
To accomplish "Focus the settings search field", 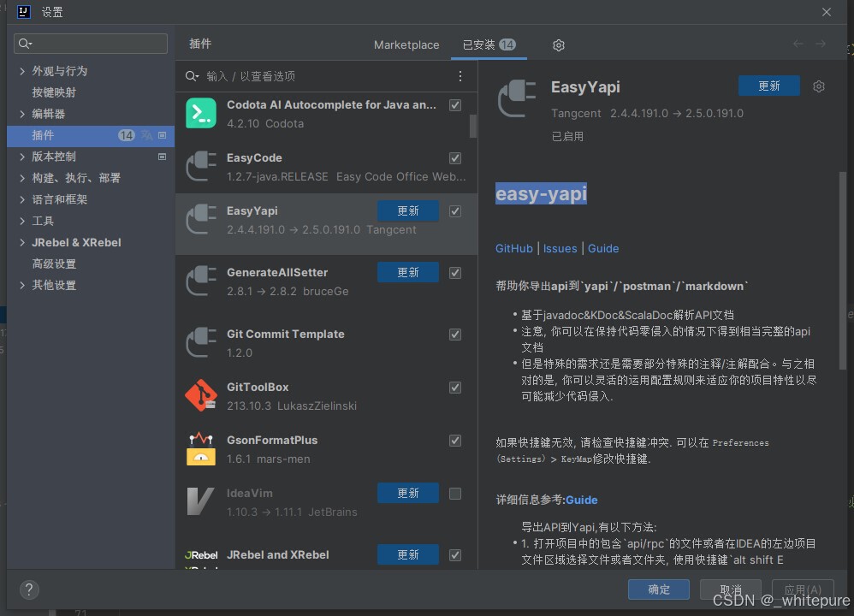I will tap(91, 44).
